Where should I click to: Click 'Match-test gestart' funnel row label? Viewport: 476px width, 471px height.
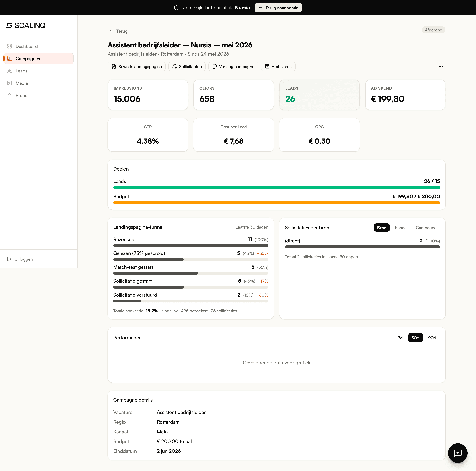(133, 267)
